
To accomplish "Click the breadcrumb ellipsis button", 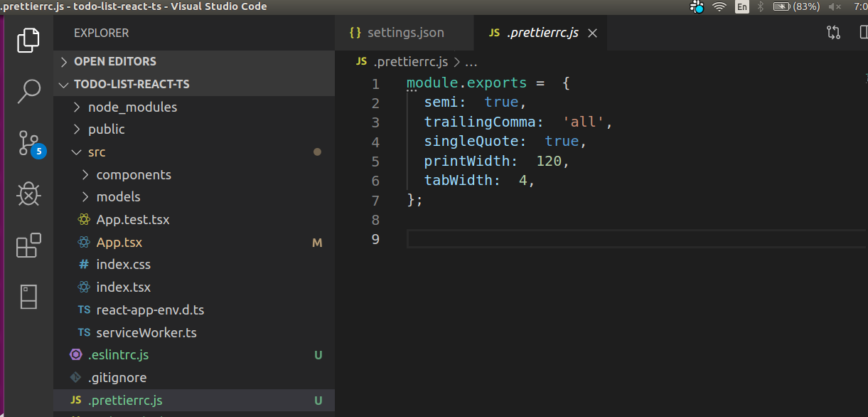I will coord(471,61).
